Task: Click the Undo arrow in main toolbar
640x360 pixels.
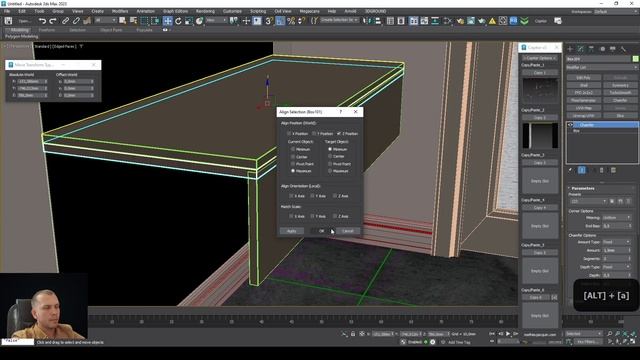Action: [x=42, y=21]
